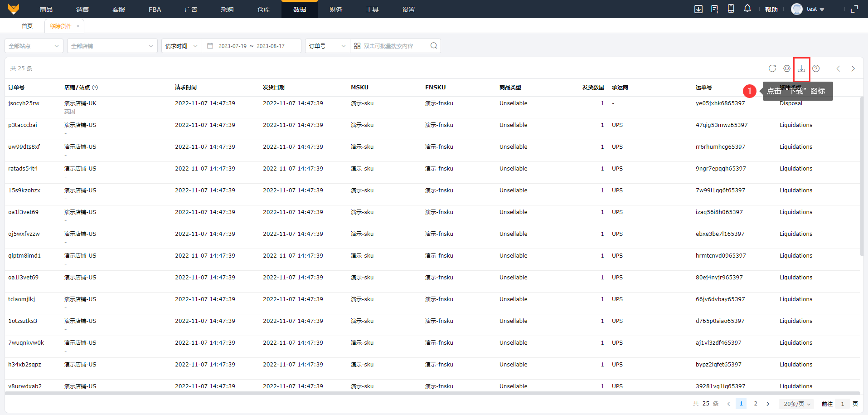Click the search magnifier icon
Image resolution: width=868 pixels, height=415 pixels.
point(434,46)
